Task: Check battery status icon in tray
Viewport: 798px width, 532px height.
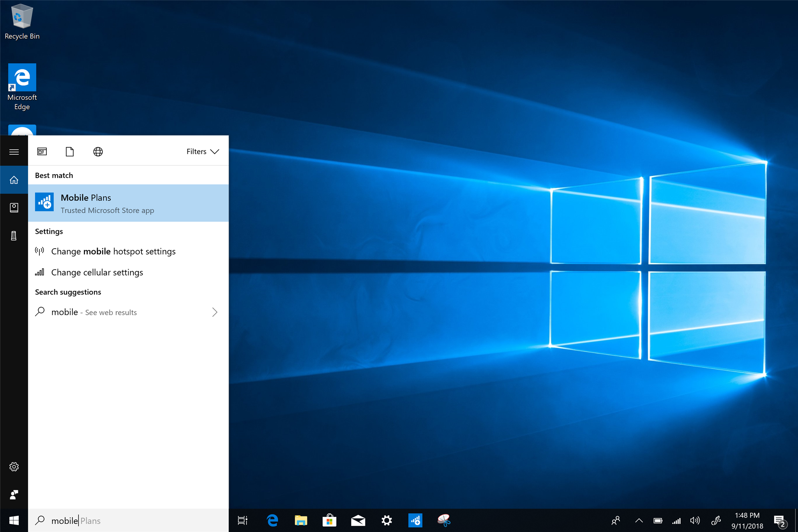Action: (658, 521)
